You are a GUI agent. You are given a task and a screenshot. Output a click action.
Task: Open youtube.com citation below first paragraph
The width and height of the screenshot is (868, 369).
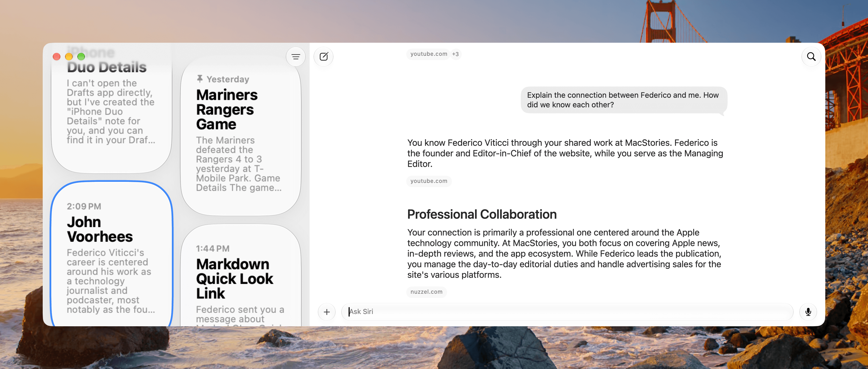coord(429,181)
